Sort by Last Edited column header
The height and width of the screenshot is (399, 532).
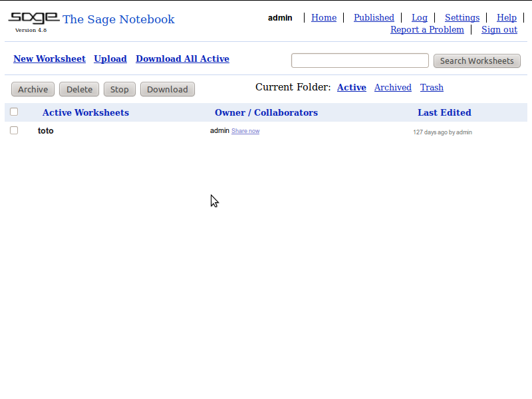click(444, 112)
